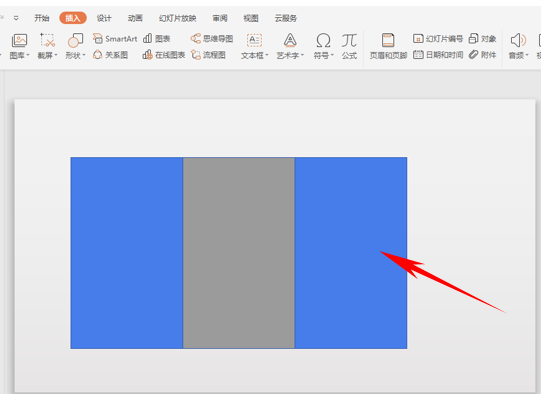Expand the 截屏 dropdown arrow
The width and height of the screenshot is (542, 394).
[x=56, y=55]
